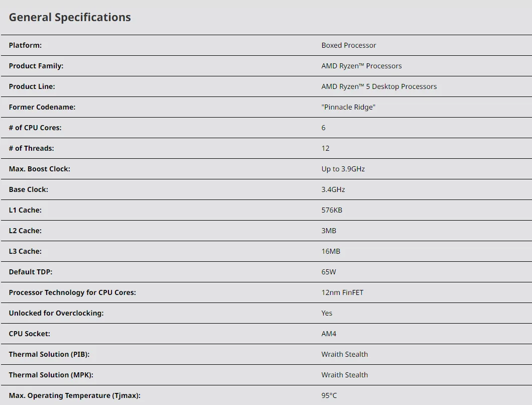Click the # of CPU Cores label
Viewport: 532px width, 405px height.
[35, 128]
